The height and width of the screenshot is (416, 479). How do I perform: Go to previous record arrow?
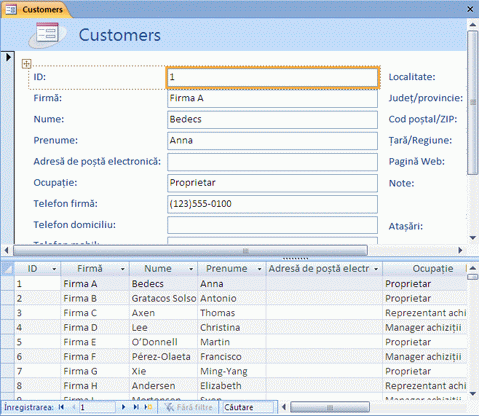(x=73, y=407)
